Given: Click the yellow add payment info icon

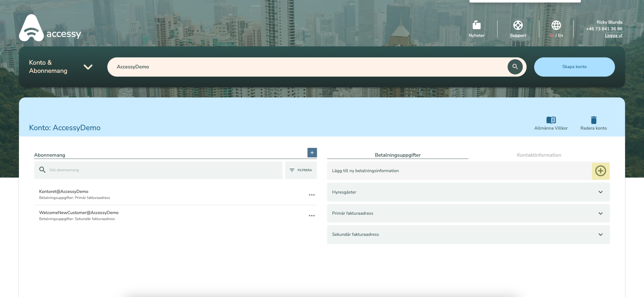Looking at the screenshot, I should (600, 171).
